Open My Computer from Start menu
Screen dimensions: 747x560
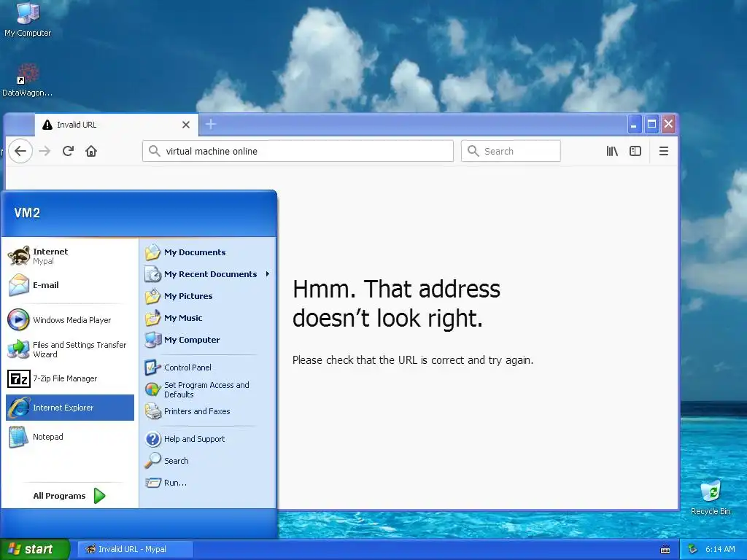click(x=207, y=340)
